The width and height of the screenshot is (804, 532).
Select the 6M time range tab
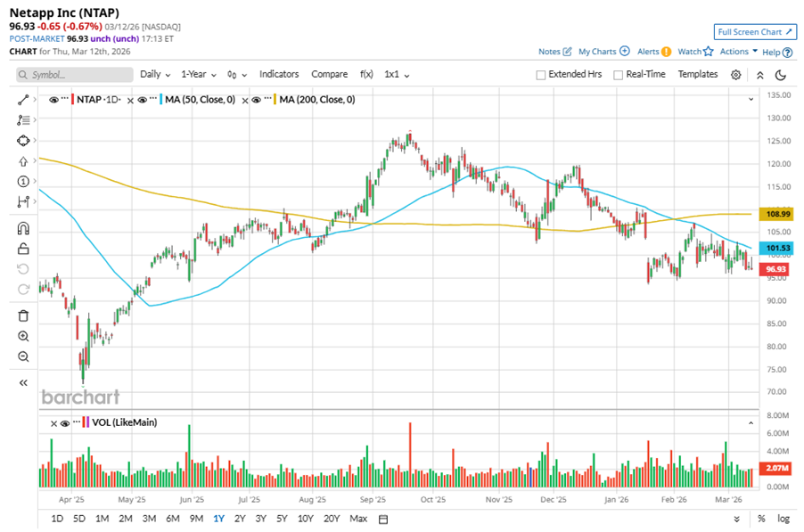point(172,519)
